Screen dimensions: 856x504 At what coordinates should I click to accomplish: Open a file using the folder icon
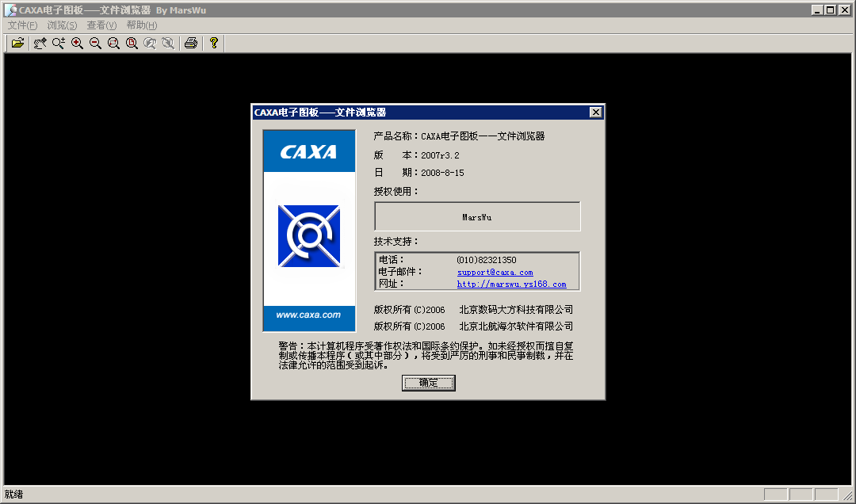[17, 43]
